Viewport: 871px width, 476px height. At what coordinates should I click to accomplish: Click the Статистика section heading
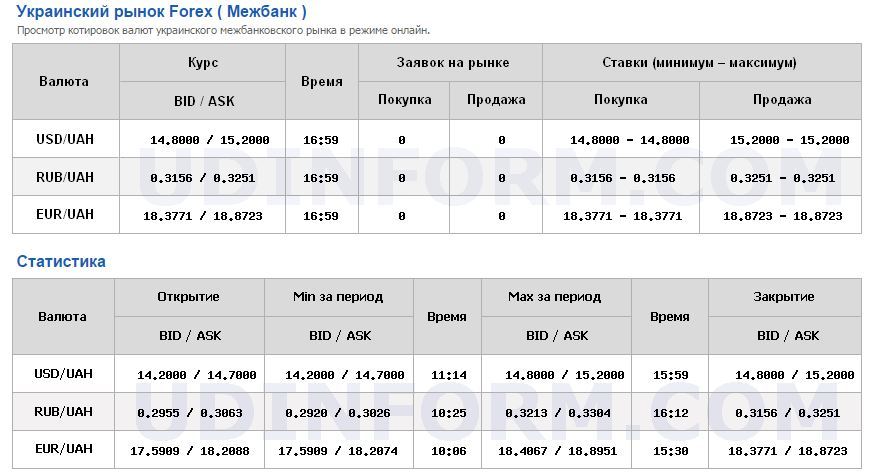click(61, 262)
